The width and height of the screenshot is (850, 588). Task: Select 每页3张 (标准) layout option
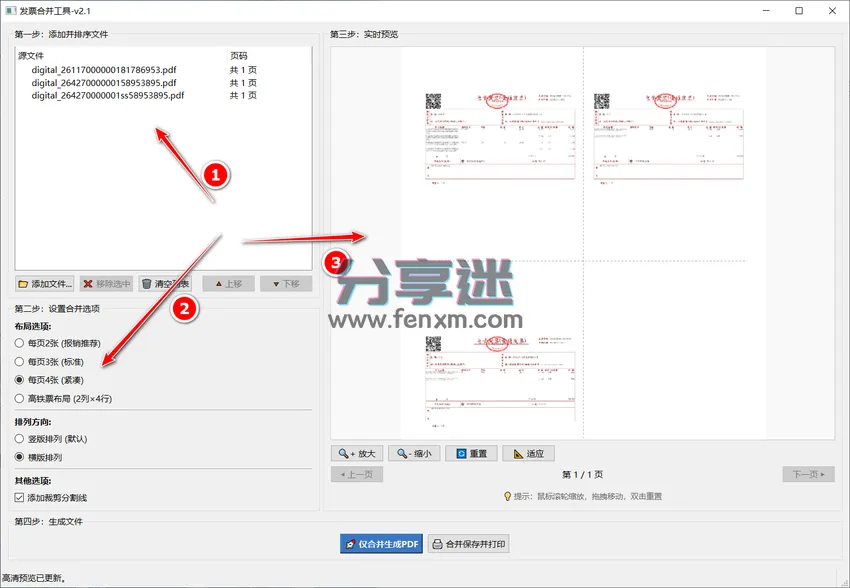tap(49, 362)
